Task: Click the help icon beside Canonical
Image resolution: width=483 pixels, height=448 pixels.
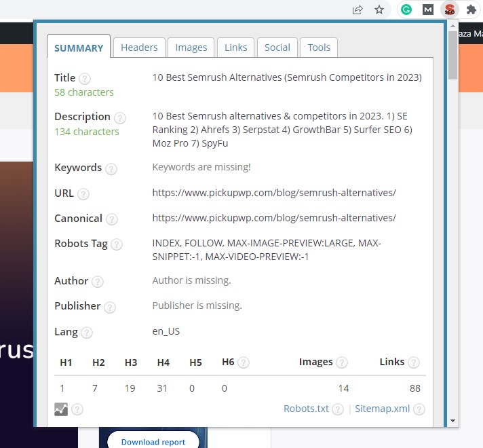Action: point(111,219)
